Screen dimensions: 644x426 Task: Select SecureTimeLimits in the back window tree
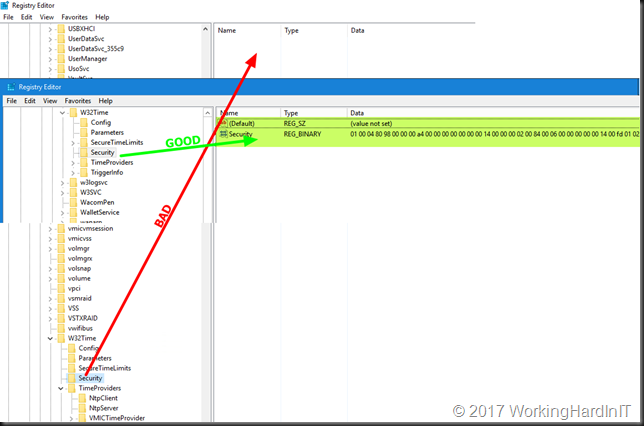click(105, 368)
